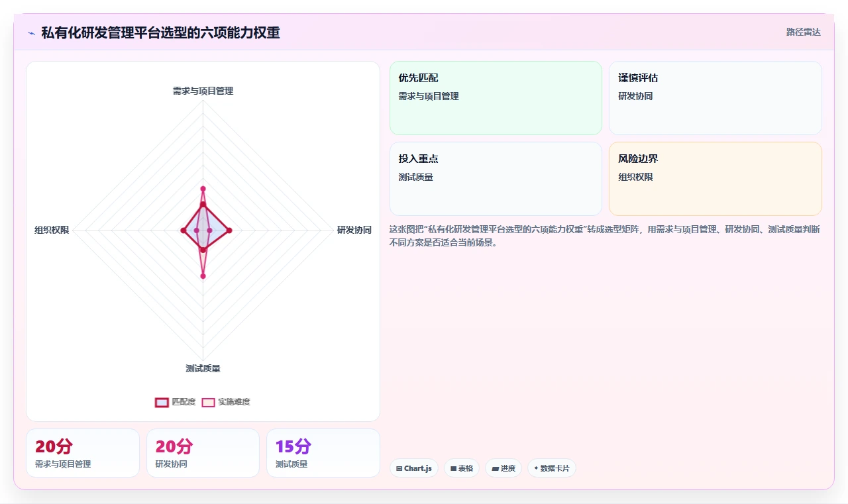Select the 20分 研发协同 score card
848x504 pixels.
click(x=203, y=453)
